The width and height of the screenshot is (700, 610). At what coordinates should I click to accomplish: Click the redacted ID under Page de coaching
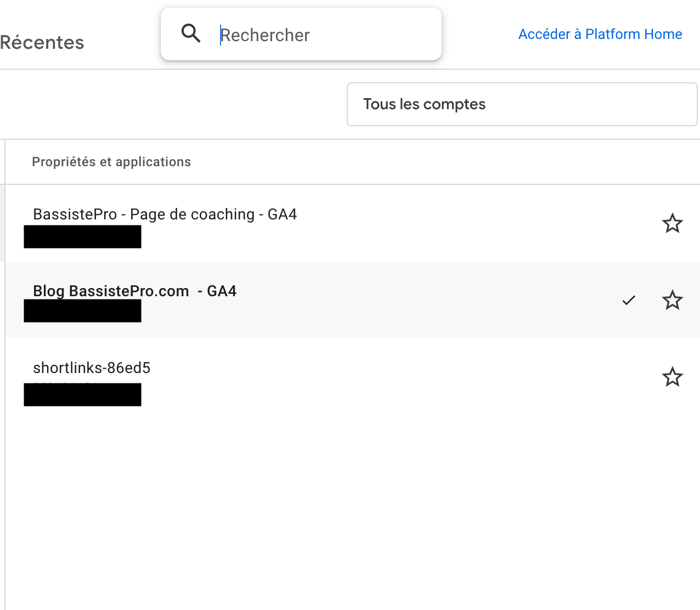82,236
